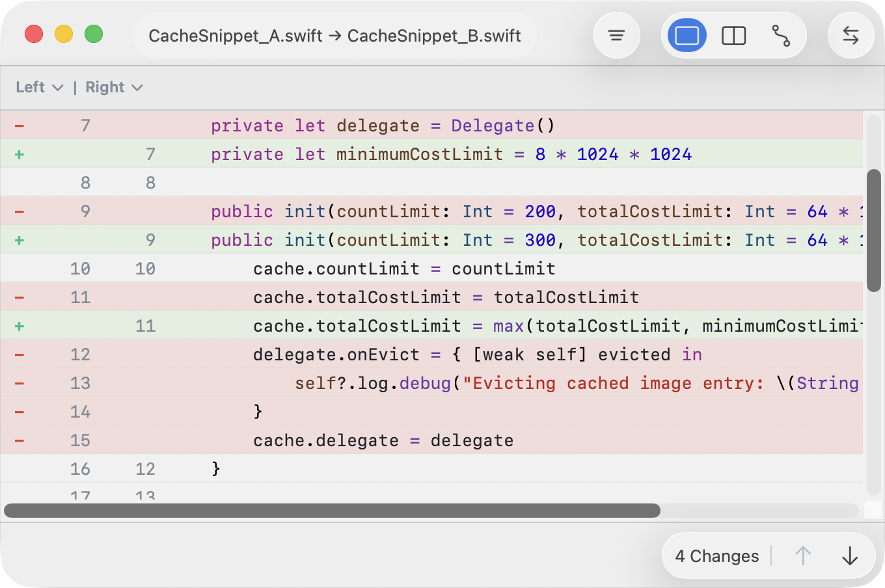Click line number 16 in left column
This screenshot has width=885, height=588.
click(80, 469)
